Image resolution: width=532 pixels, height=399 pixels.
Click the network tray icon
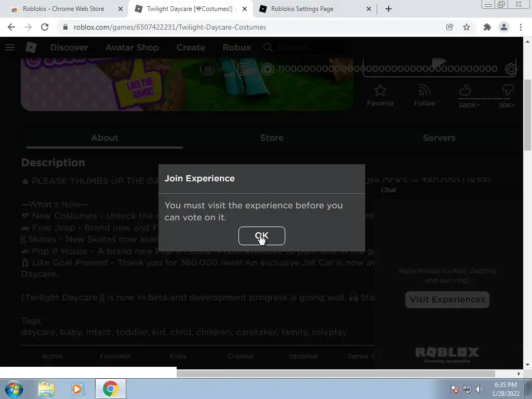[467, 389]
